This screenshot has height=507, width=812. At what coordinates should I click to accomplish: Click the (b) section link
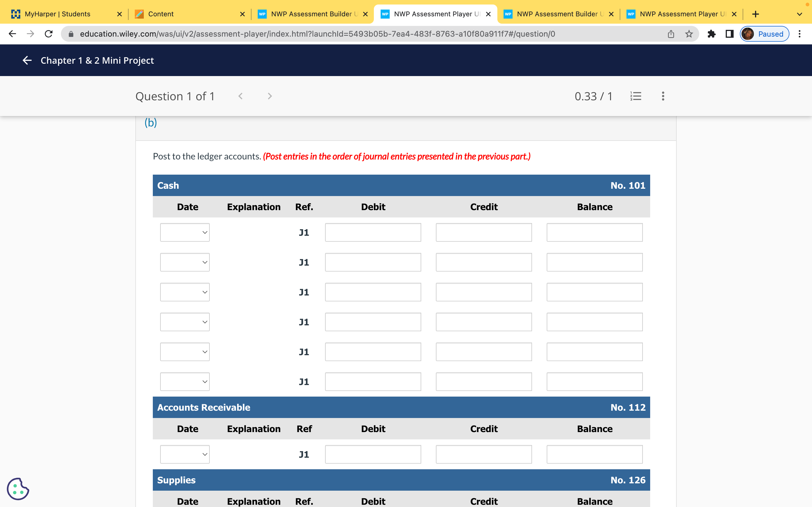coord(150,123)
